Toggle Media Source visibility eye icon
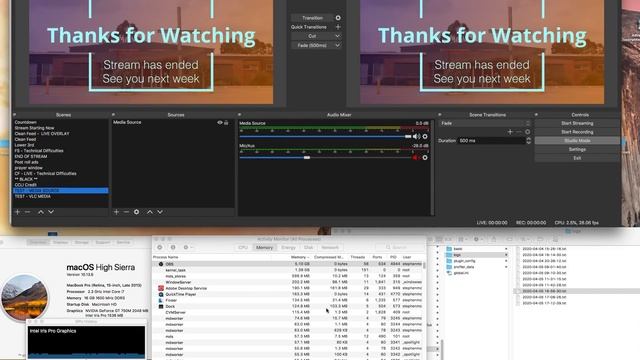 point(220,122)
